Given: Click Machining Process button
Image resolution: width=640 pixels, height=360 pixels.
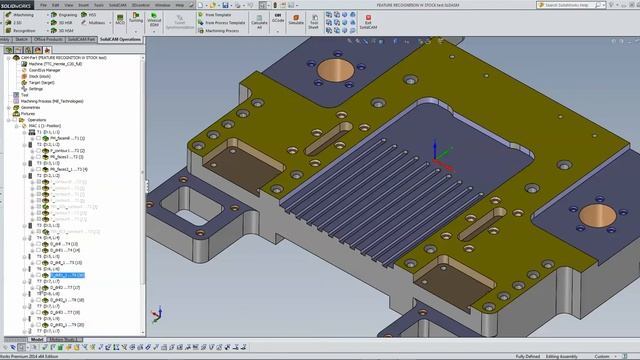Looking at the screenshot, I should (219, 31).
